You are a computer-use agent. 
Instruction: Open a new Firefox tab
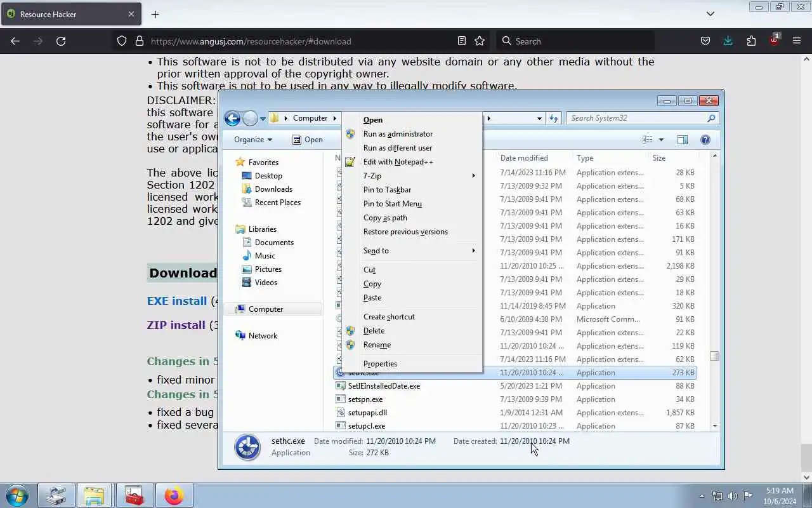155,14
